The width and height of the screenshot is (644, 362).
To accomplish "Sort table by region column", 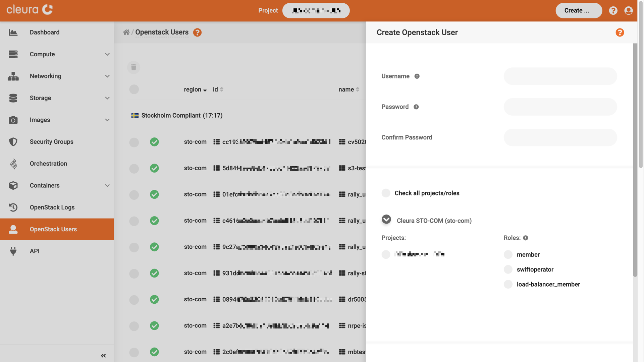I will 195,89.
